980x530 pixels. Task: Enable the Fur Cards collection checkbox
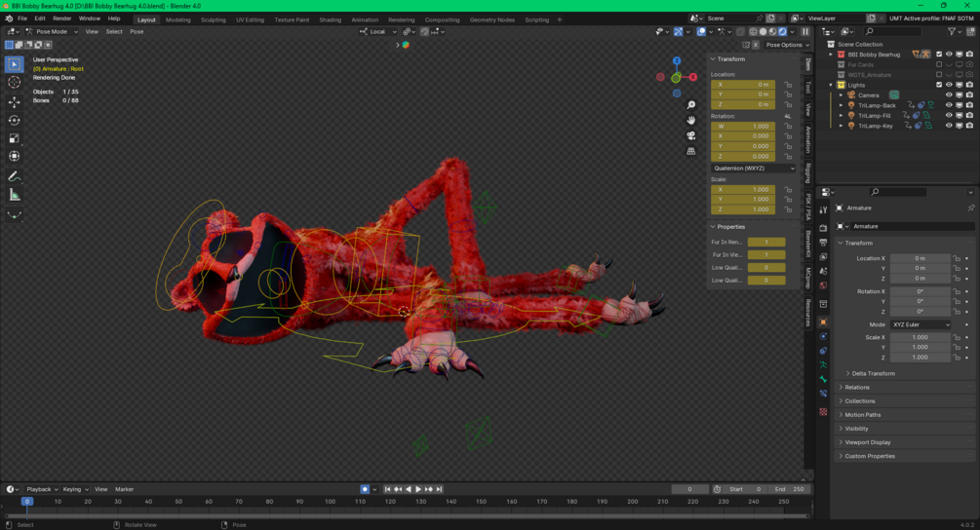pyautogui.click(x=939, y=64)
